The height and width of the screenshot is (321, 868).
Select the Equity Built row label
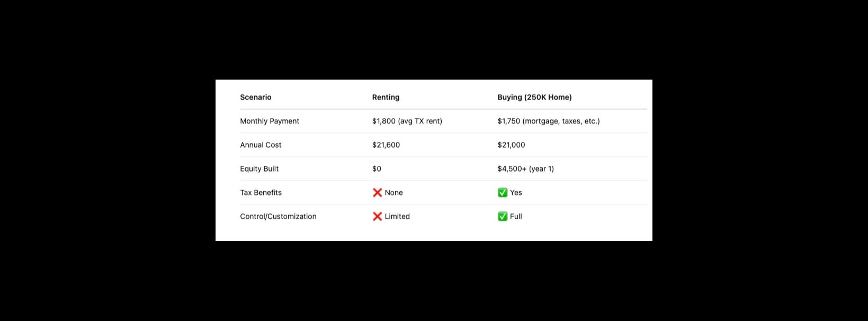[259, 169]
